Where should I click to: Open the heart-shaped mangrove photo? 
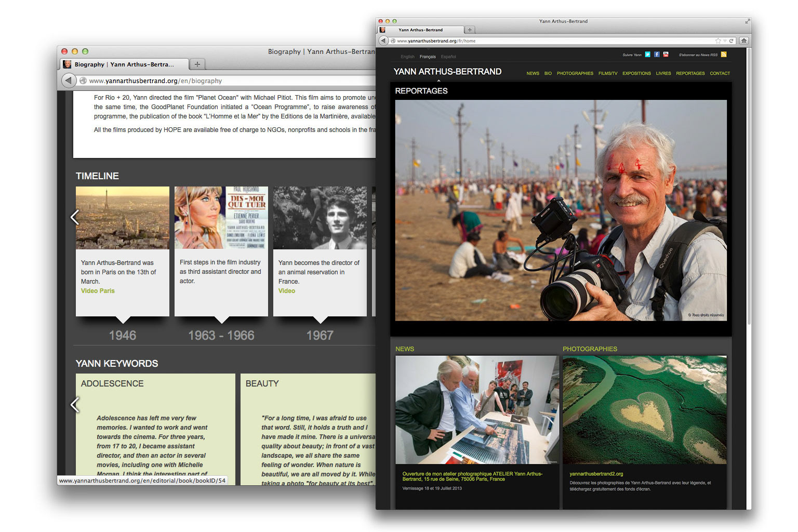[x=645, y=410]
